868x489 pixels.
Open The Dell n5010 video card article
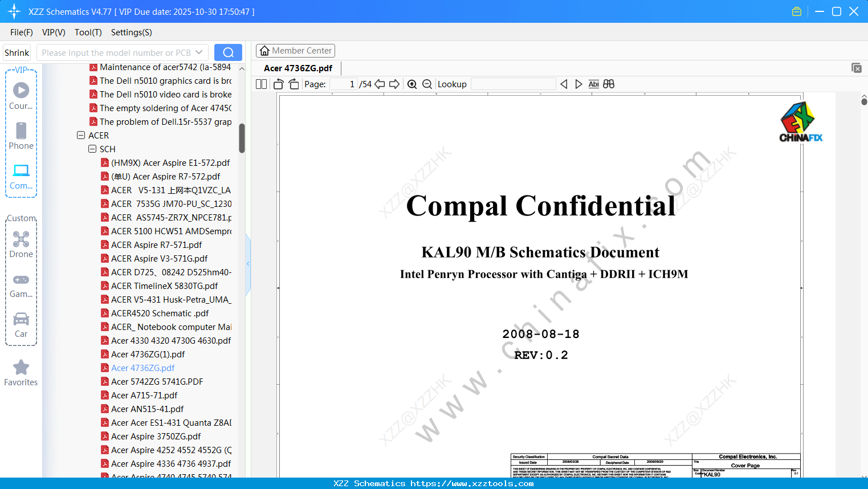point(160,95)
